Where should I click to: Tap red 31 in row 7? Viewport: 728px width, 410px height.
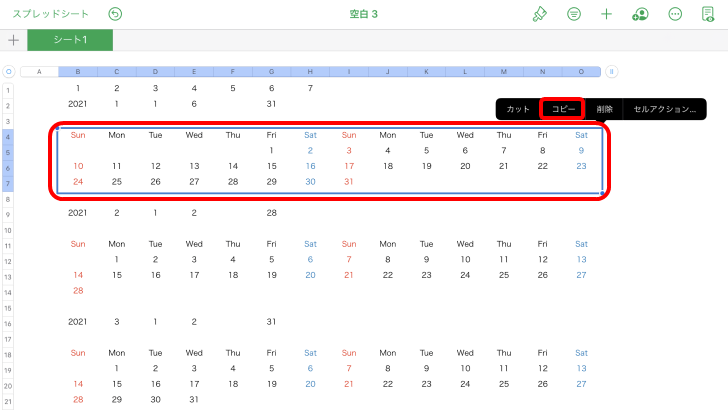pos(349,182)
